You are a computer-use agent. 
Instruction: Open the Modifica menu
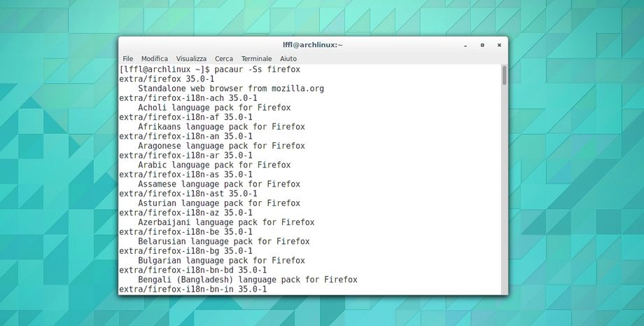[155, 59]
